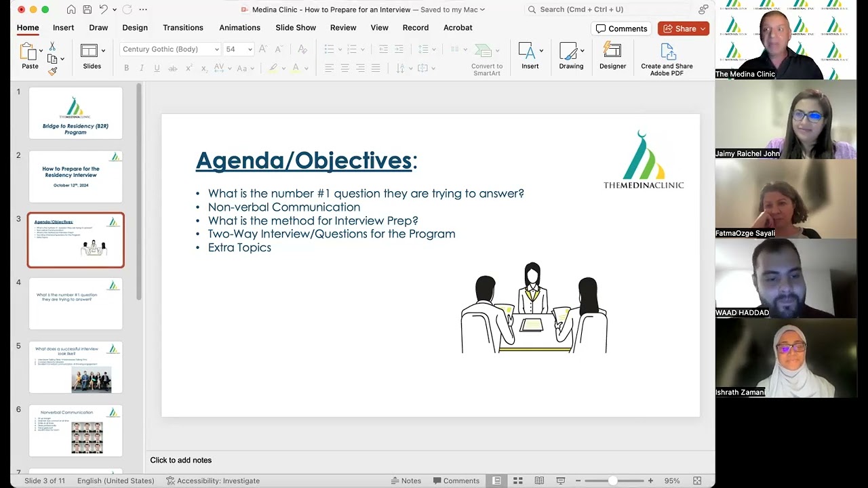Open the Paste options dropdown arrow
The width and height of the screenshot is (868, 488).
41,51
